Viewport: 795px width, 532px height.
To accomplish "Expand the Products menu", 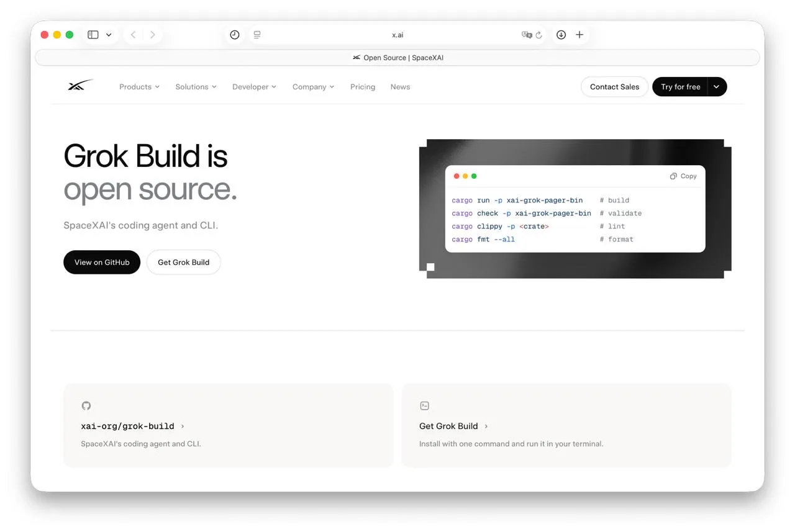I will point(140,87).
